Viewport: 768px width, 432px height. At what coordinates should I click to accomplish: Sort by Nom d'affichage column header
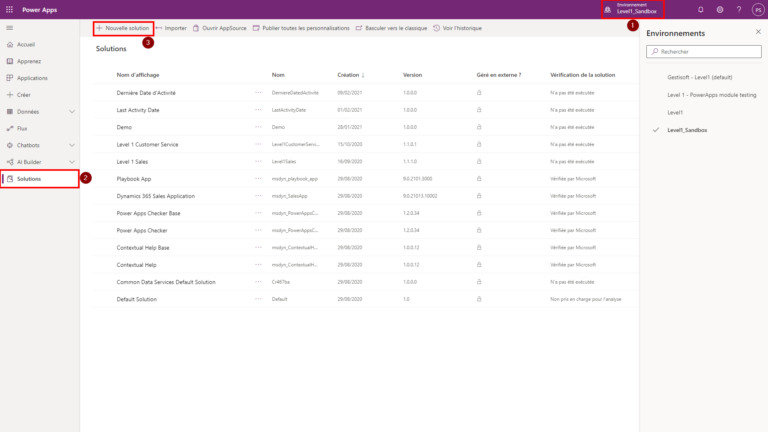138,75
